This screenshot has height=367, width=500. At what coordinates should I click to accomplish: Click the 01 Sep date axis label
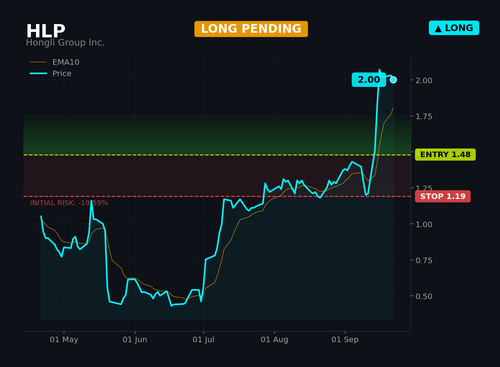point(345,340)
